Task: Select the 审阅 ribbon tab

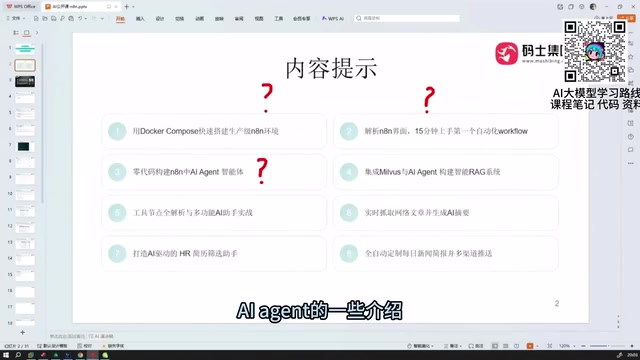Action: point(239,19)
